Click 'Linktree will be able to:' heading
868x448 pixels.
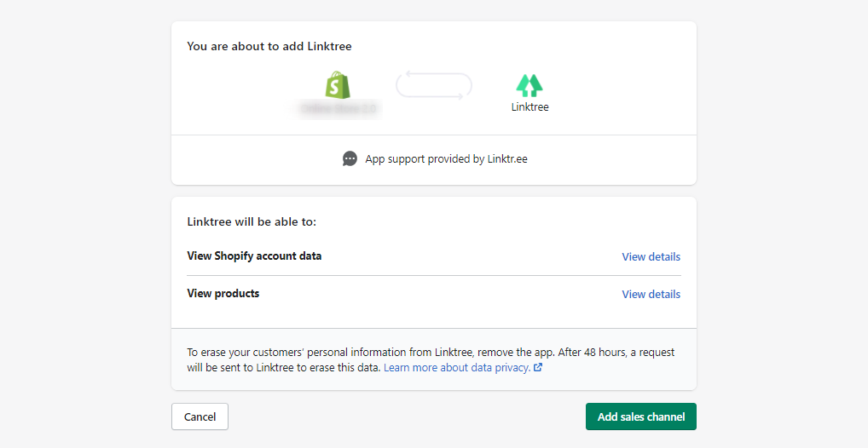[x=252, y=221]
